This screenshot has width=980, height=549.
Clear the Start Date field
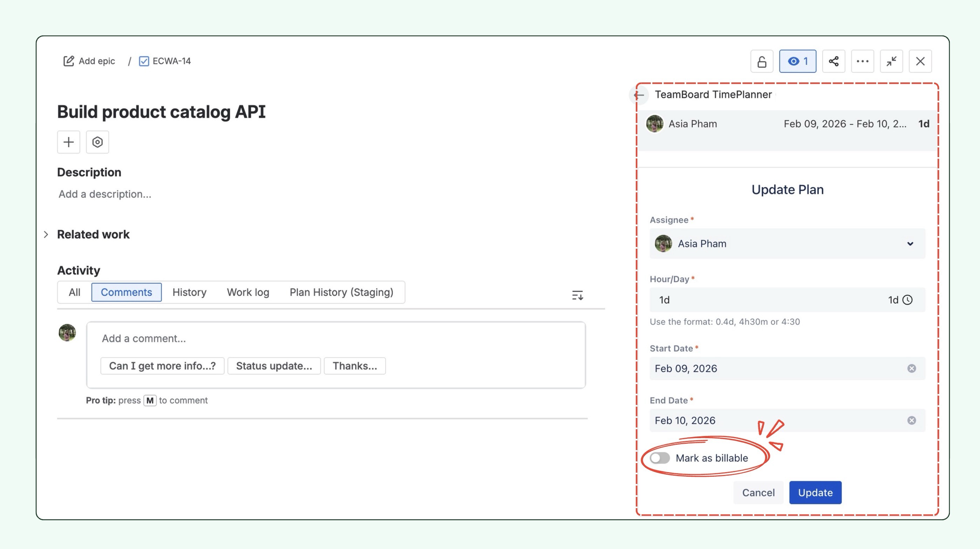[911, 368]
